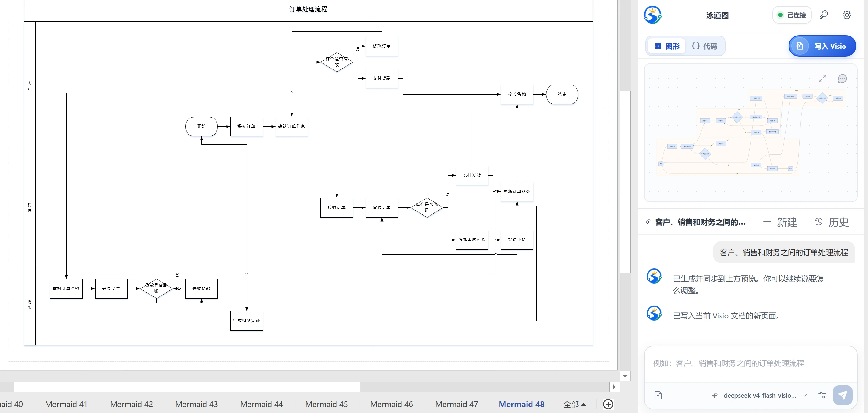868x413 pixels.
Task: Open the comment bubble icon in preview
Action: click(842, 79)
